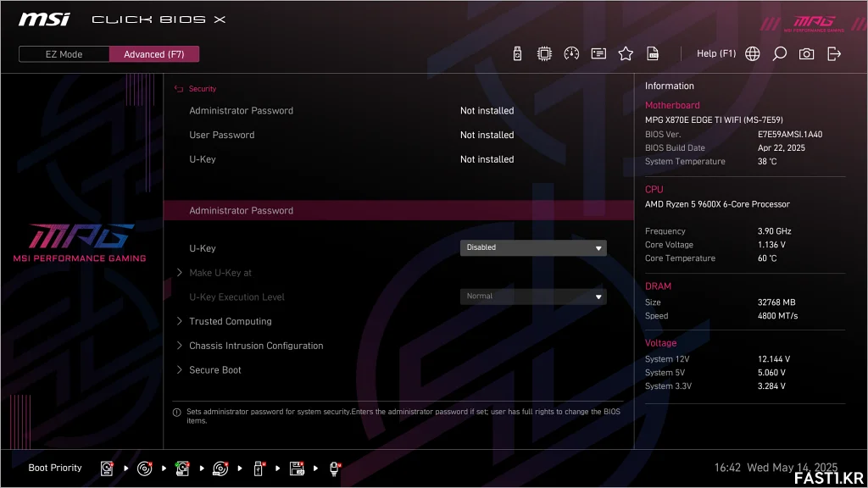The image size is (868, 488).
Task: Click the highlighted Administrator Password row
Action: (x=398, y=210)
